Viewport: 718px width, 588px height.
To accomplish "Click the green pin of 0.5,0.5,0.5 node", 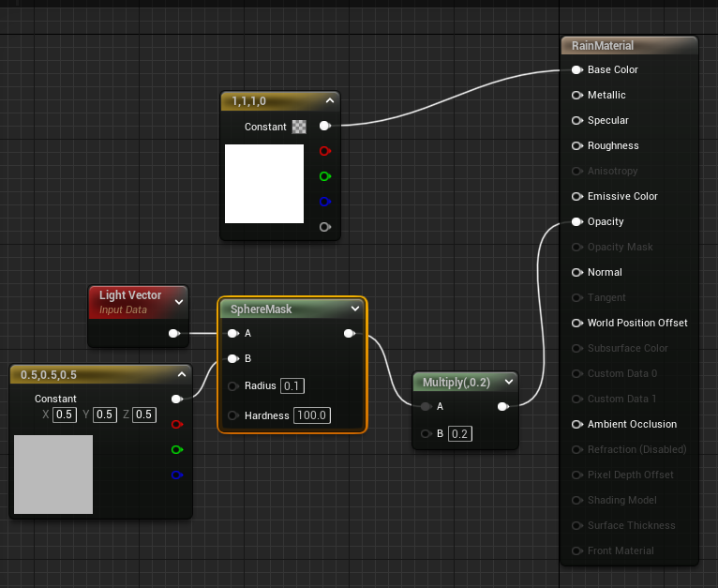I will [x=177, y=449].
